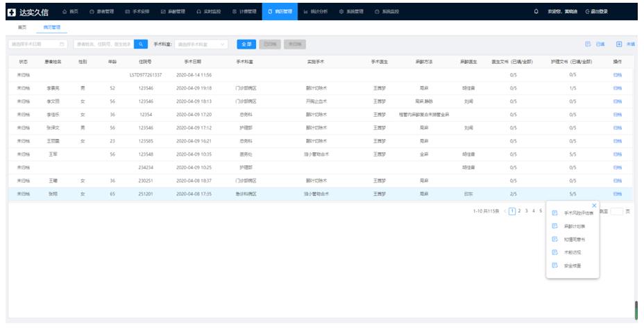Select the 全部 filter button
The width and height of the screenshot is (644, 328).
point(246,44)
